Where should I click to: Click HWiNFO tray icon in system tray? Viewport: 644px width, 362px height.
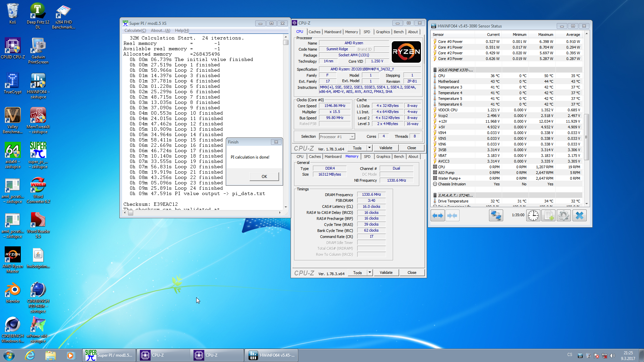[x=580, y=355]
